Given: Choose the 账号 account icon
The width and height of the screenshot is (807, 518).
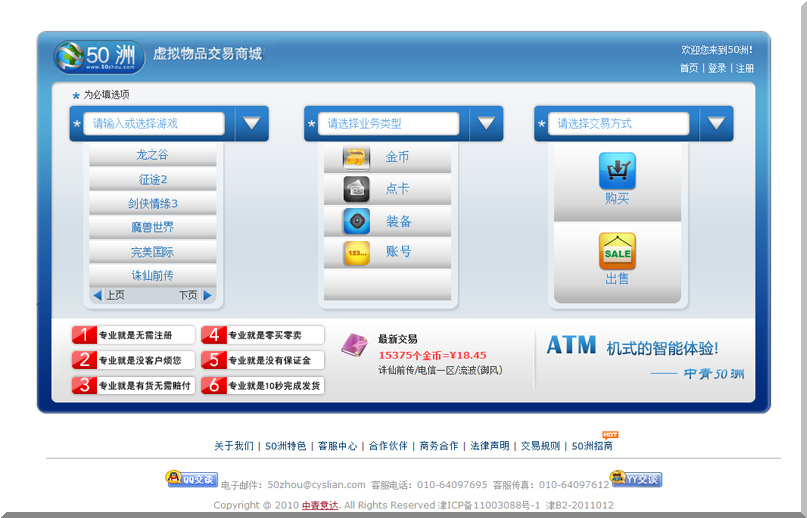Looking at the screenshot, I should pyautogui.click(x=357, y=252).
